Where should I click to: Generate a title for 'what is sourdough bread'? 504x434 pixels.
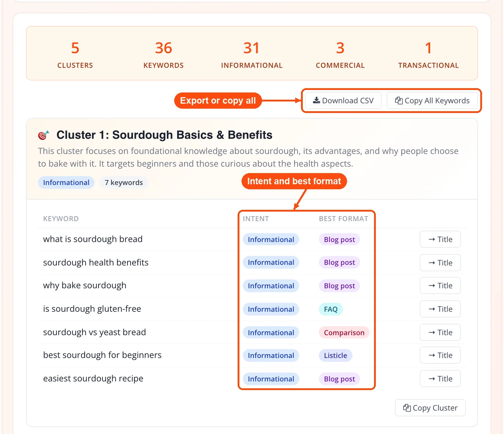[x=440, y=239]
